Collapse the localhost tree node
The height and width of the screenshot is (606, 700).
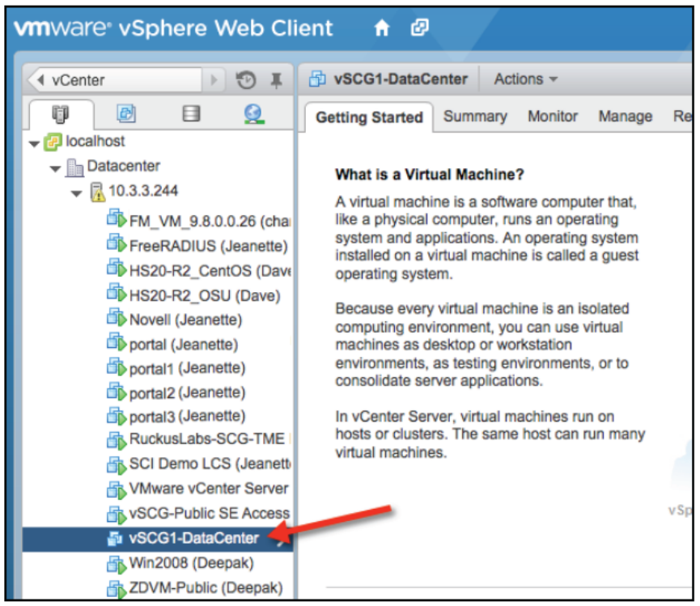[34, 144]
